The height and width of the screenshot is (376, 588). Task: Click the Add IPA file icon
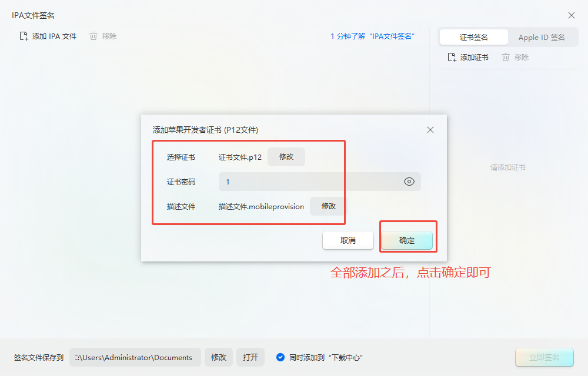tap(24, 36)
